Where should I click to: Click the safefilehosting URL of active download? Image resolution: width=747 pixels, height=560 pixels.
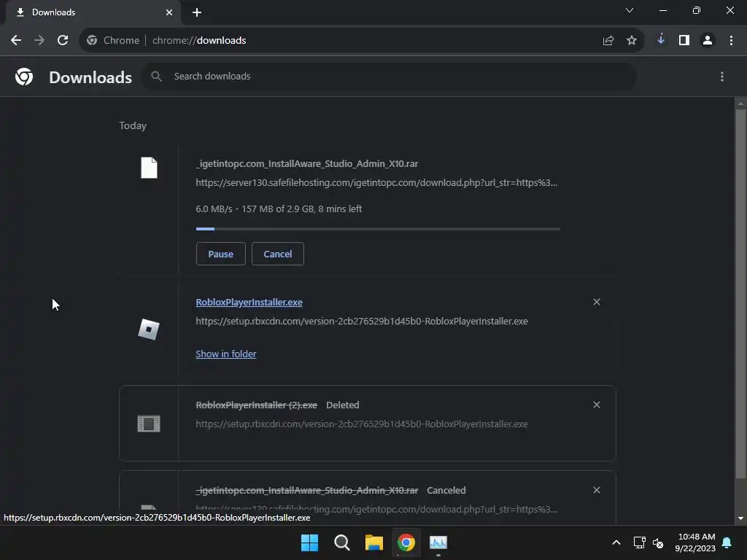point(376,183)
